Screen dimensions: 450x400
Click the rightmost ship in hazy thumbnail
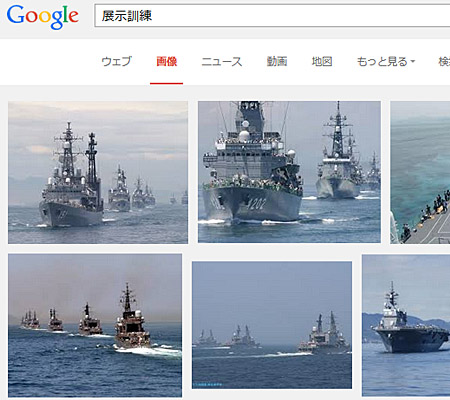(324, 333)
